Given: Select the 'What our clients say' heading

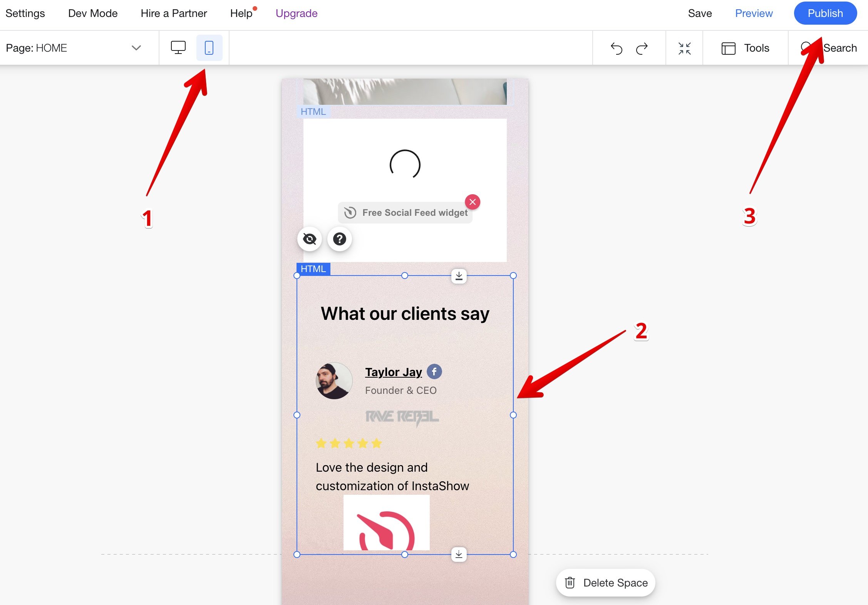Looking at the screenshot, I should (x=405, y=314).
